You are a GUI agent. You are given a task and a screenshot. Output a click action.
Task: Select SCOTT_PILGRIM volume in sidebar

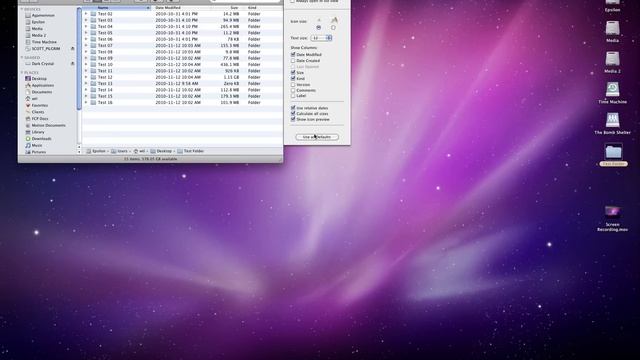(x=42, y=49)
